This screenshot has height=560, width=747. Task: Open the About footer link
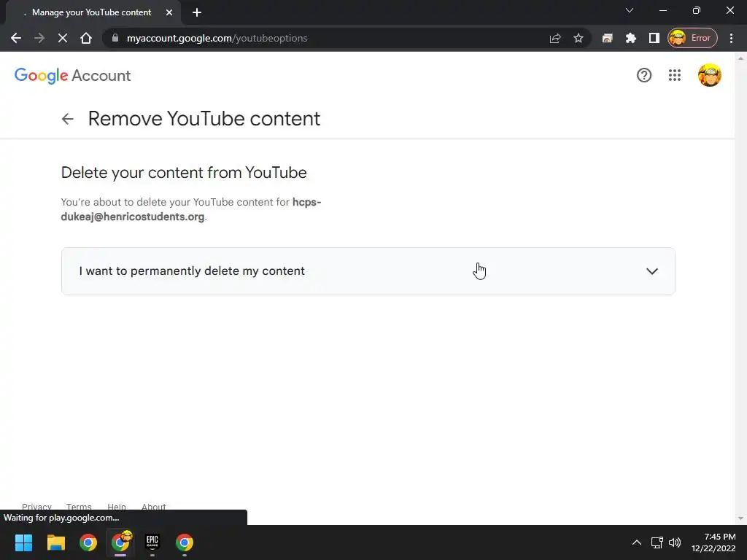point(153,506)
